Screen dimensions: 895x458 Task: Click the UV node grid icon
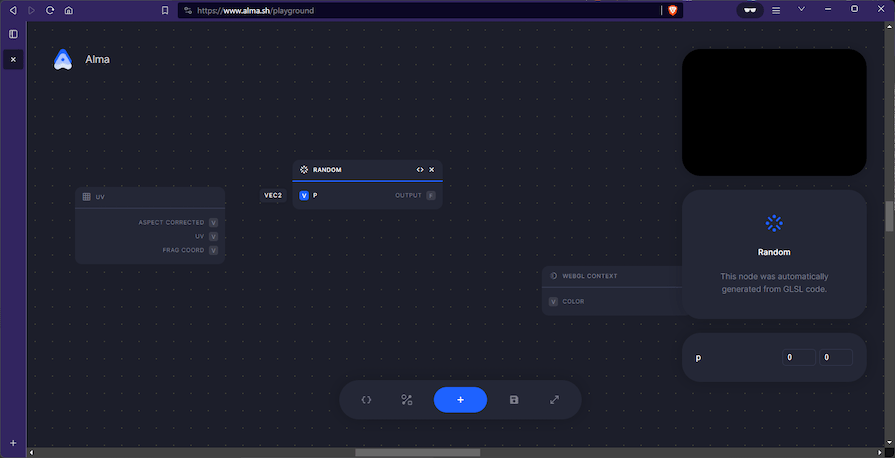click(87, 197)
